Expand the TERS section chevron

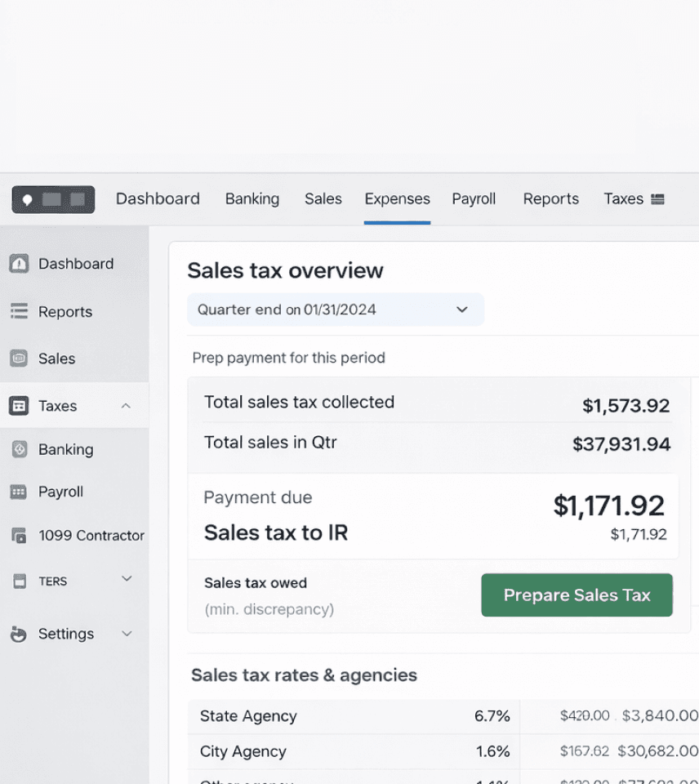coord(127,579)
